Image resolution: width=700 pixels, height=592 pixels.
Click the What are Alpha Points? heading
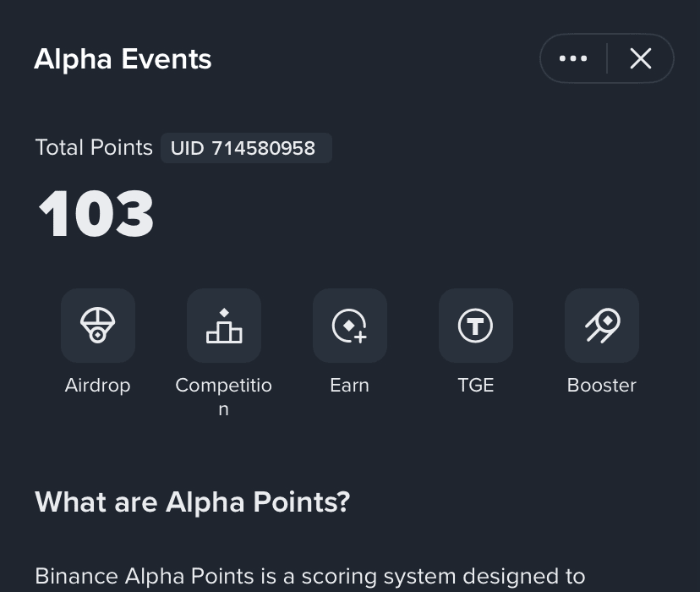coord(193,502)
